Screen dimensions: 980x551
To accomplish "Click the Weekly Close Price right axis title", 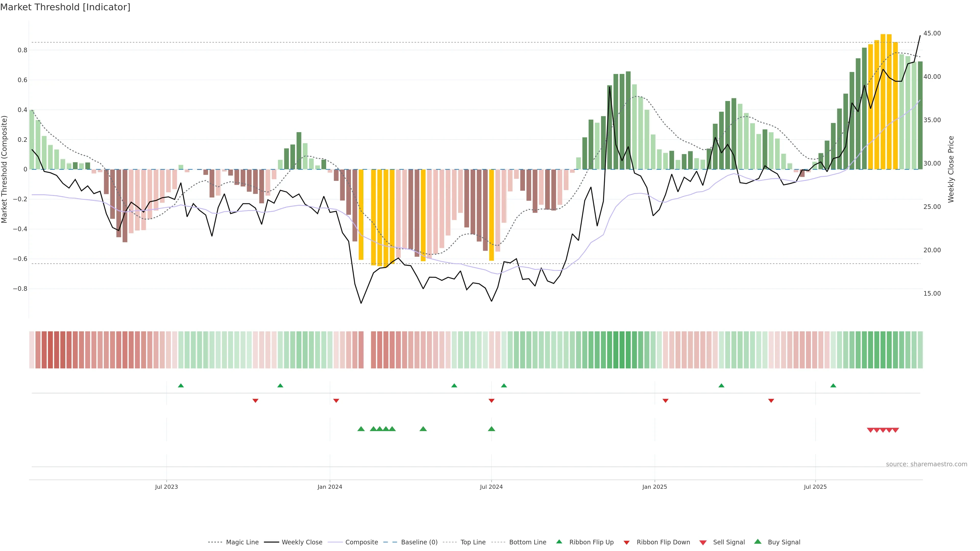I will [951, 169].
